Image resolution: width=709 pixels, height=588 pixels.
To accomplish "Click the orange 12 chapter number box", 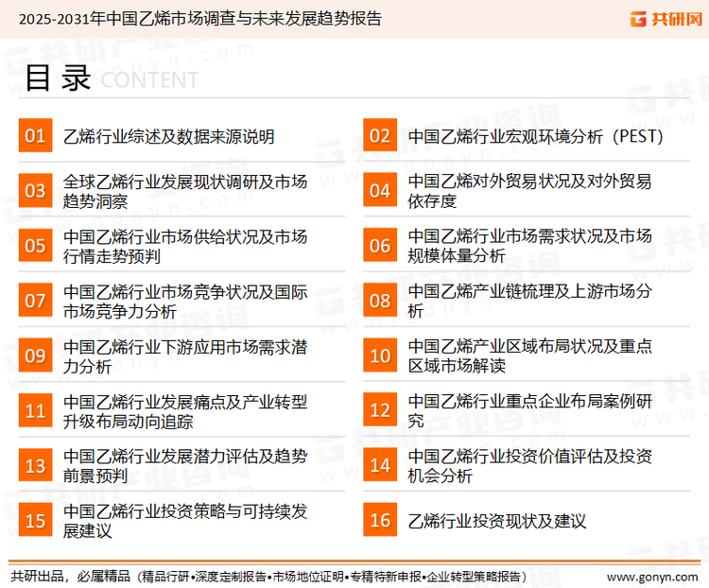I will point(380,410).
